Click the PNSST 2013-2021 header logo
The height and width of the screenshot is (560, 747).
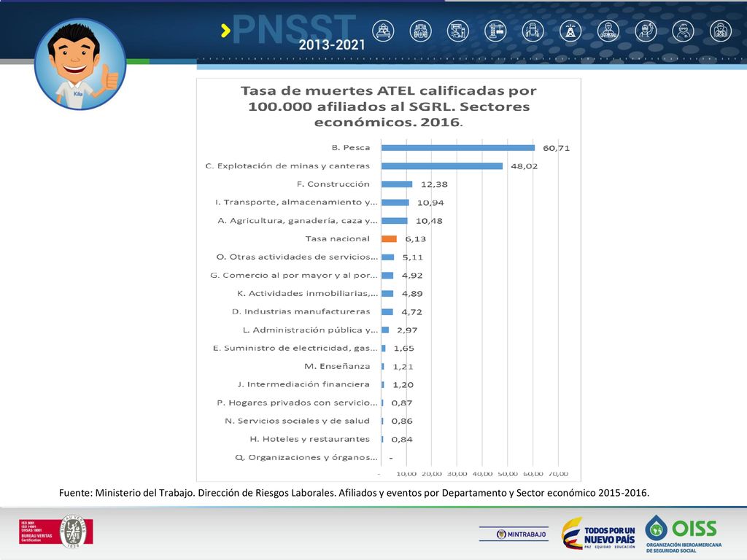(x=293, y=32)
